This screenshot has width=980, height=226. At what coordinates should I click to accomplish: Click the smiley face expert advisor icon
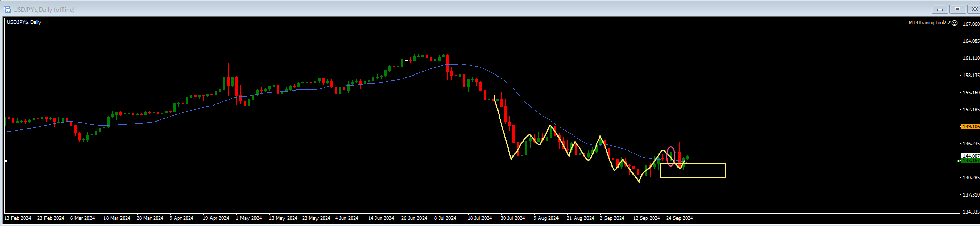pos(954,23)
